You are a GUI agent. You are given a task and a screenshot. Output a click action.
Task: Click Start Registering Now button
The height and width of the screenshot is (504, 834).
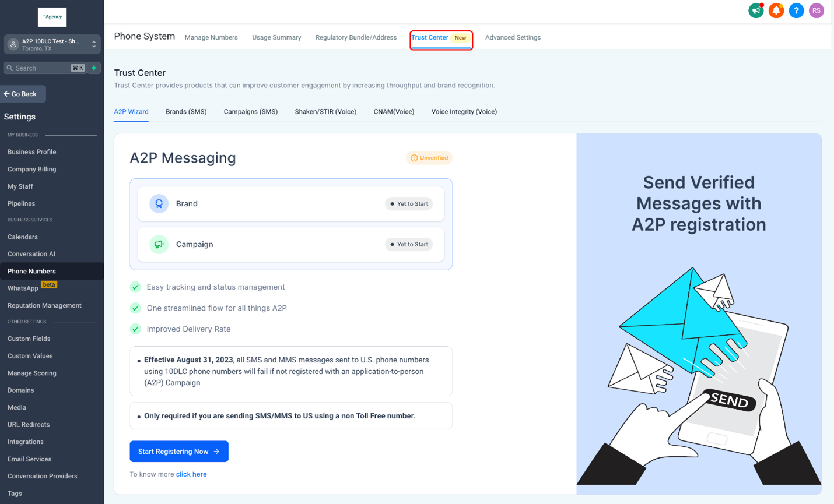(179, 452)
